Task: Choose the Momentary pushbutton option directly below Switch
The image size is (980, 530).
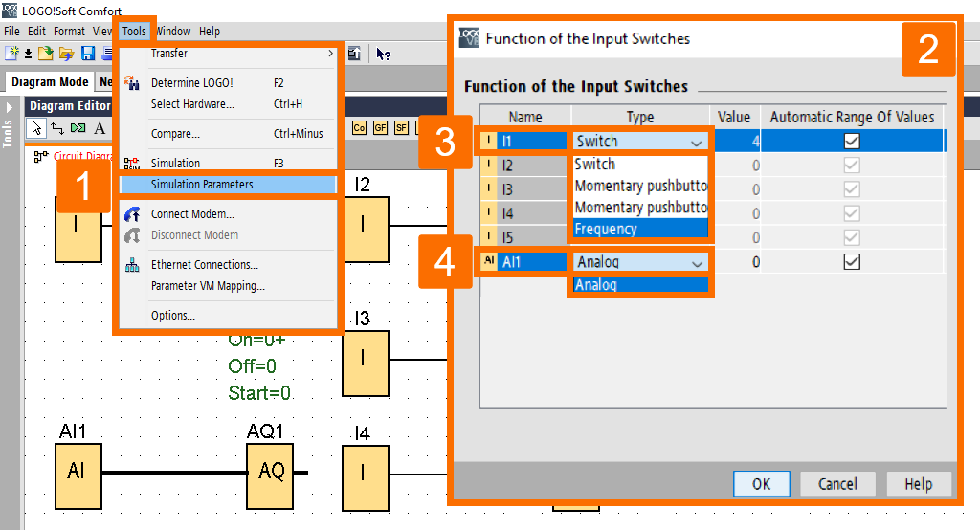Action: pos(640,186)
